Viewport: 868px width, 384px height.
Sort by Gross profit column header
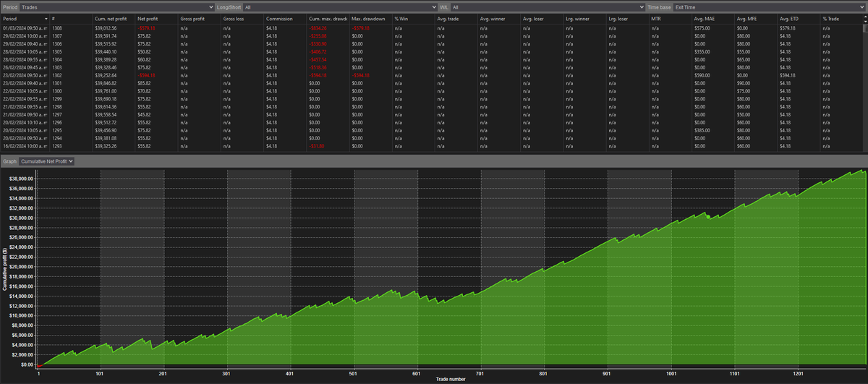[199, 17]
